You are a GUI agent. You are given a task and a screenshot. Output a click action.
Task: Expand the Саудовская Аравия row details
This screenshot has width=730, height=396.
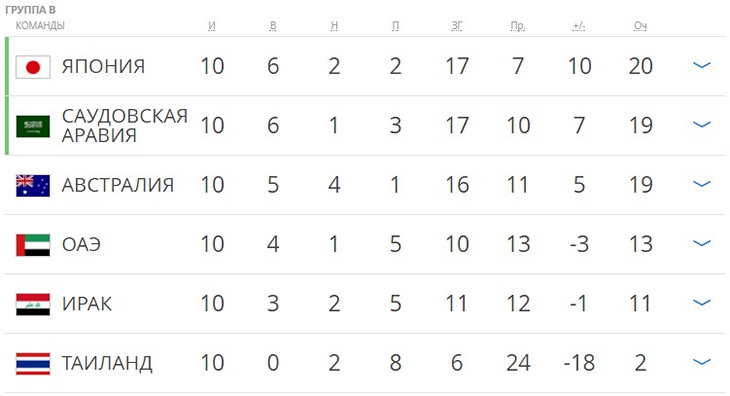(702, 124)
